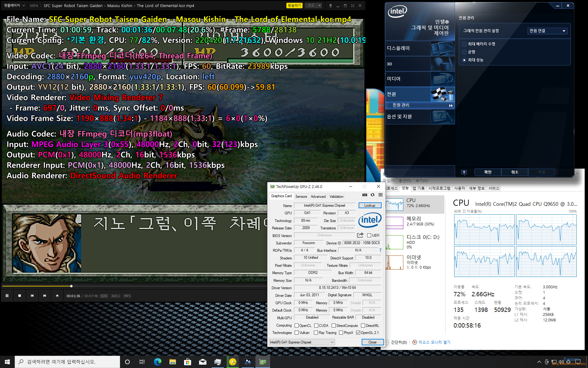Enable the OpenCL checkbox
The height and width of the screenshot is (368, 588).
click(296, 326)
